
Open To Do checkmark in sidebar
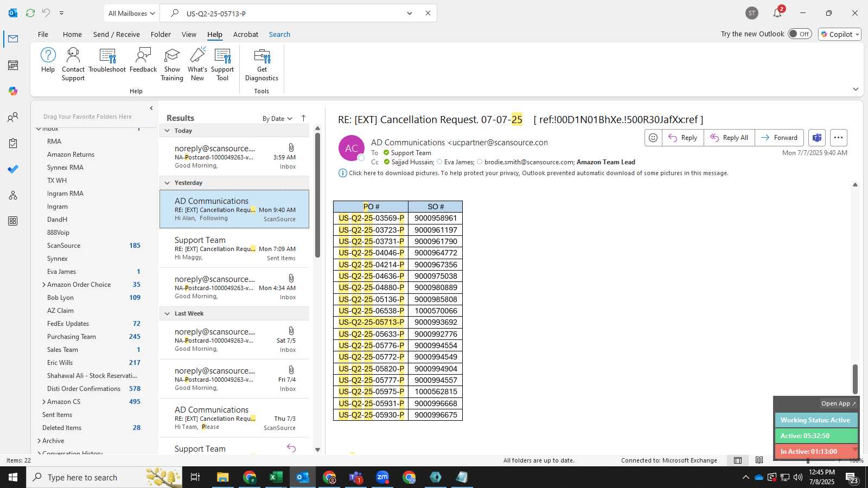point(13,169)
